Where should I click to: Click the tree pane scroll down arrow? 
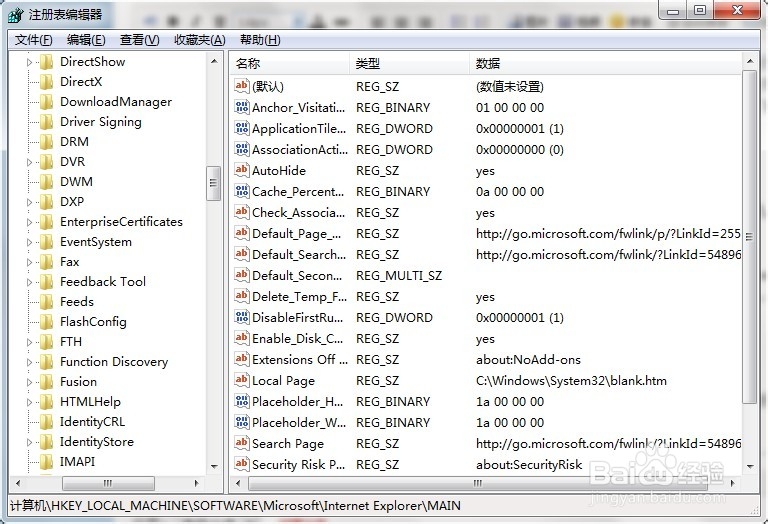point(214,466)
